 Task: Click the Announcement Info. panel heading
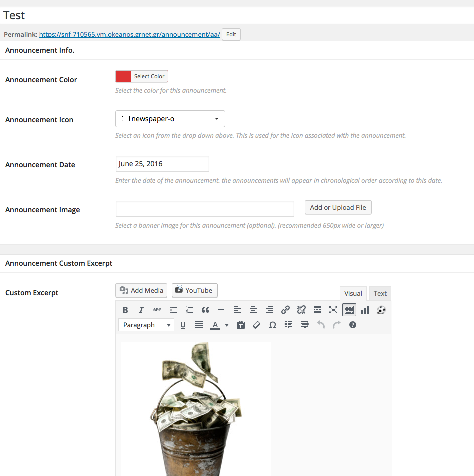(40, 50)
